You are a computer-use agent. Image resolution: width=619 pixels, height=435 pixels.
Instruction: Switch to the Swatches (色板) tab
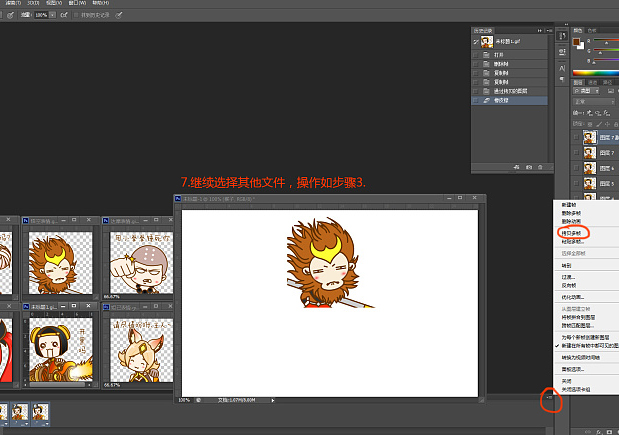[592, 30]
